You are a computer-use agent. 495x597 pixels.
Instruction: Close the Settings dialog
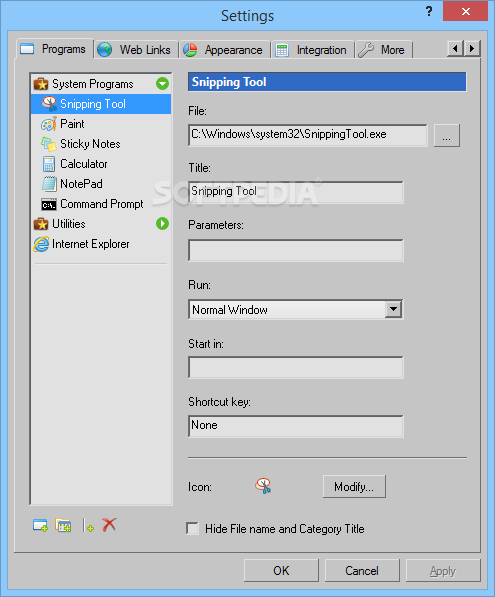465,11
